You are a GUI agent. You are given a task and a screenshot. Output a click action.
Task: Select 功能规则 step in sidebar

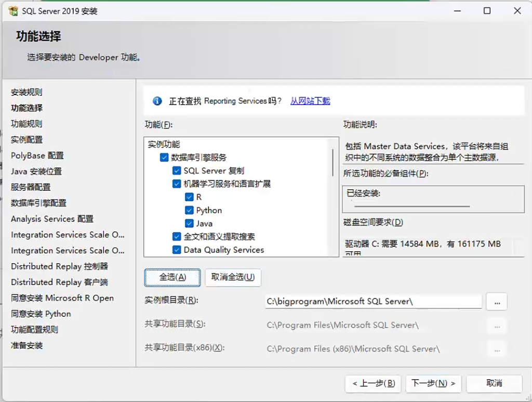pyautogui.click(x=26, y=124)
